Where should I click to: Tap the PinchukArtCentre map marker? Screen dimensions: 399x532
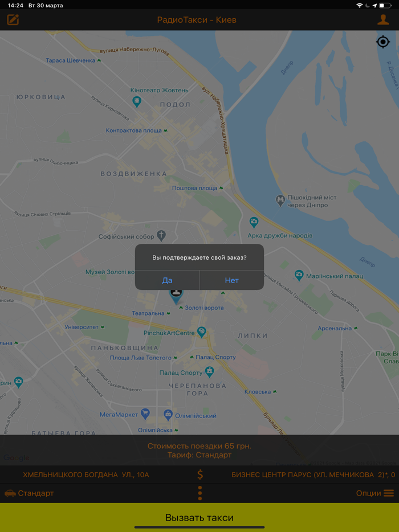tap(202, 332)
